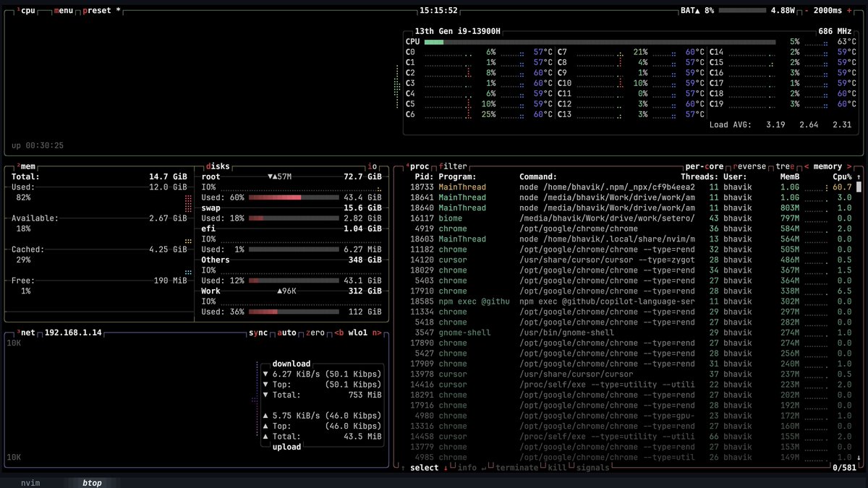
Task: Switch to next sort column with right arrow
Action: pos(848,166)
